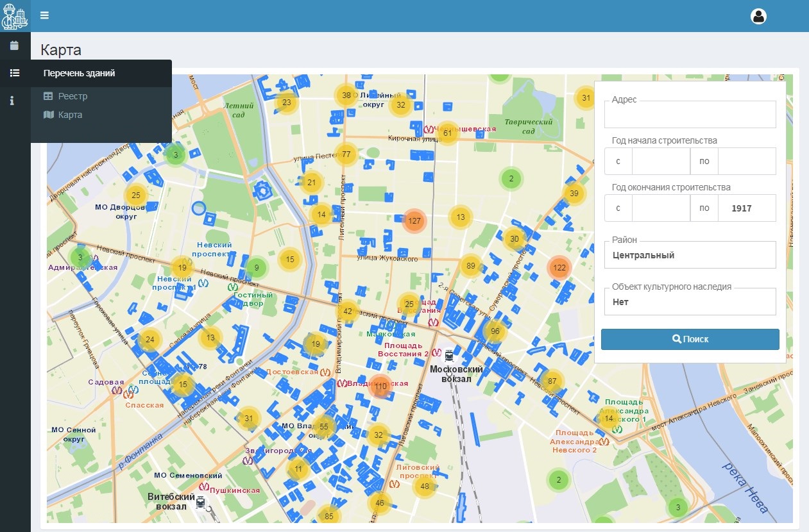
Task: Click yellow cluster marker 11
Action: 298,469
